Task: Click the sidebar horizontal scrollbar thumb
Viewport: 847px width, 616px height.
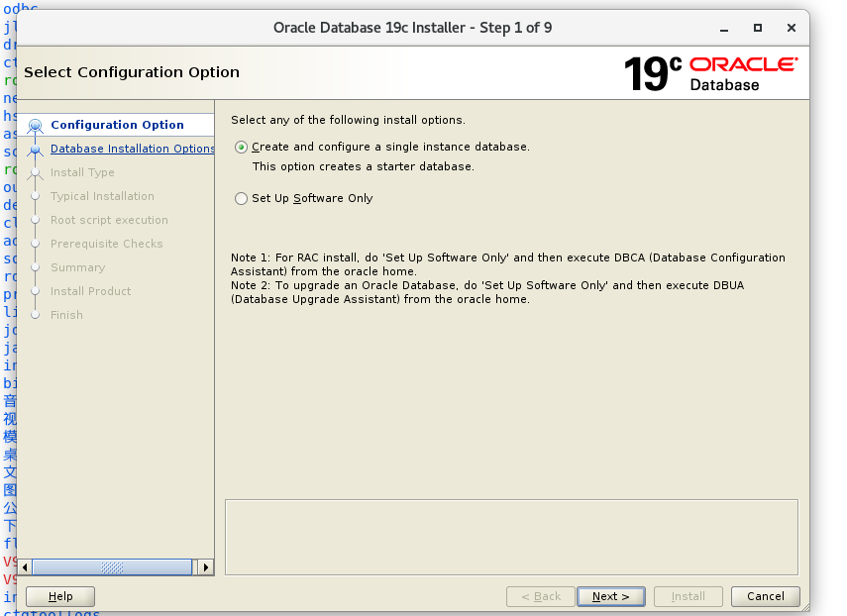Action: (x=112, y=567)
